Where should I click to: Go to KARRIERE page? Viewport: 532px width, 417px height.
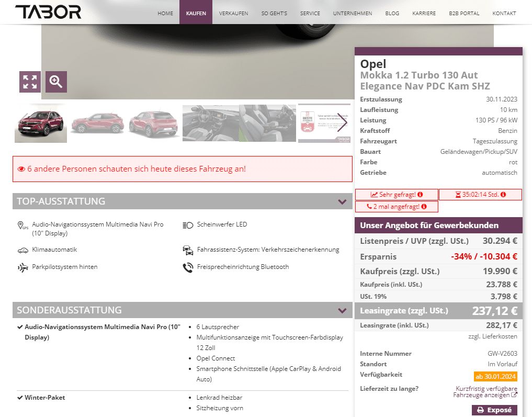pos(424,13)
